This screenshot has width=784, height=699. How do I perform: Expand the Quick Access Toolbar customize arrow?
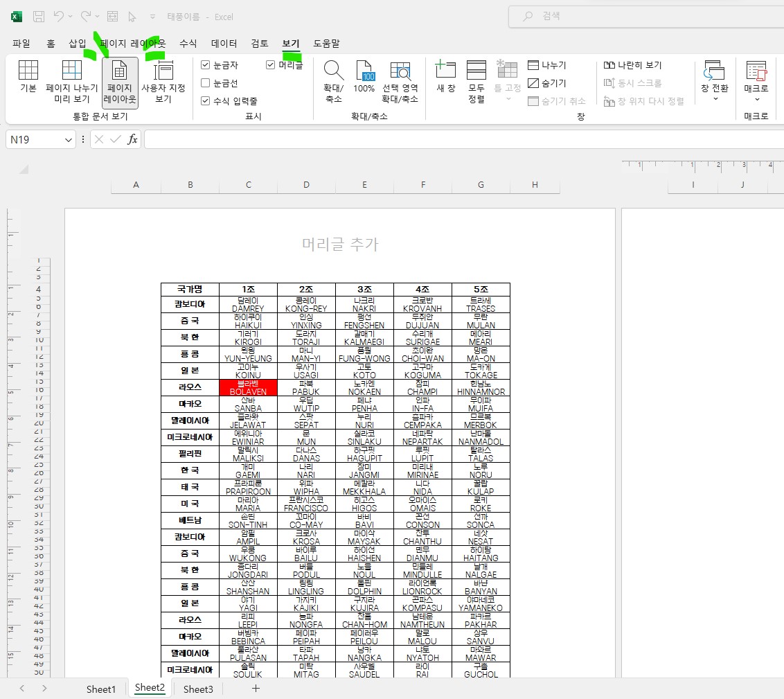(x=152, y=17)
